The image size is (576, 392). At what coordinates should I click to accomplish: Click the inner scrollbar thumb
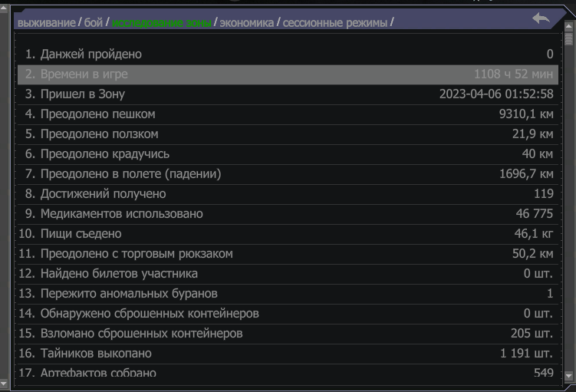(x=568, y=39)
